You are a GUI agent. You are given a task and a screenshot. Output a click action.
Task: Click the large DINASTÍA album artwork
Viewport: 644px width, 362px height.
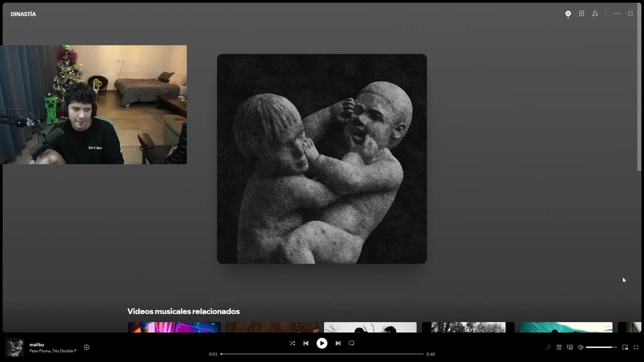pos(322,159)
